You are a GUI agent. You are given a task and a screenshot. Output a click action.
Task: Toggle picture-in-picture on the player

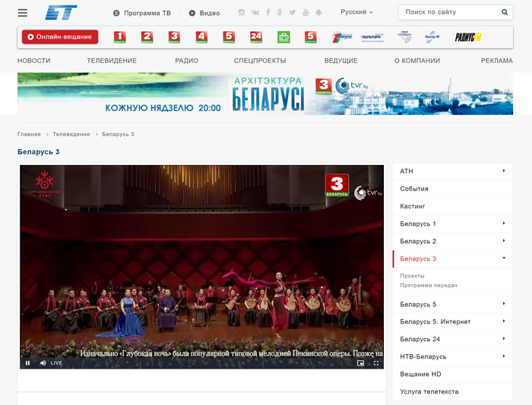(361, 363)
